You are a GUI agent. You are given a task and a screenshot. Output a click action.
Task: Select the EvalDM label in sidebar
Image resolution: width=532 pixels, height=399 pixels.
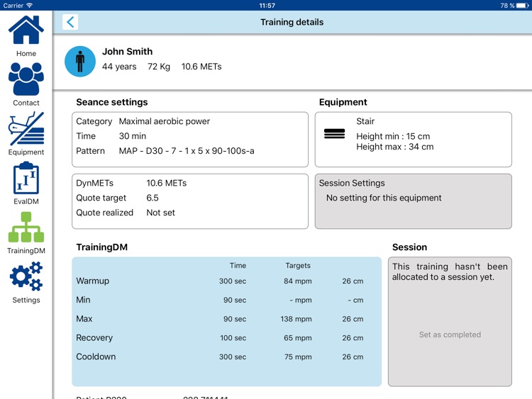tap(26, 201)
